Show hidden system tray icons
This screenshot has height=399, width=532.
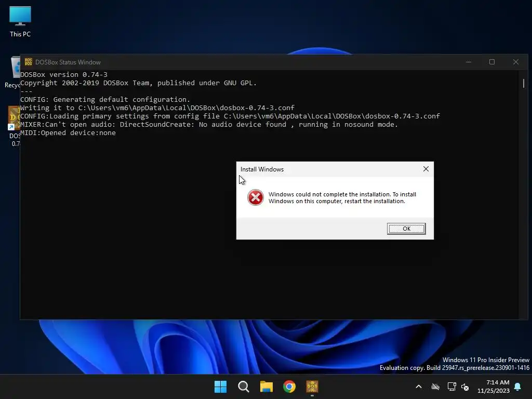pyautogui.click(x=419, y=387)
